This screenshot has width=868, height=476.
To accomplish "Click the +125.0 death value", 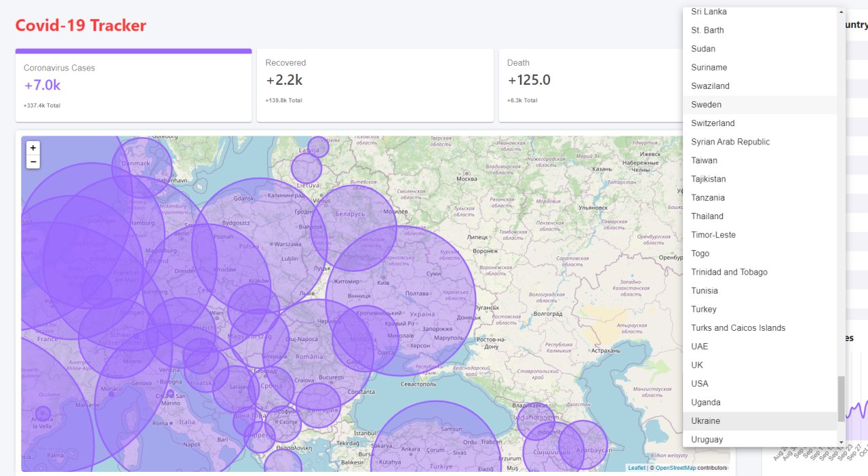I will point(529,80).
